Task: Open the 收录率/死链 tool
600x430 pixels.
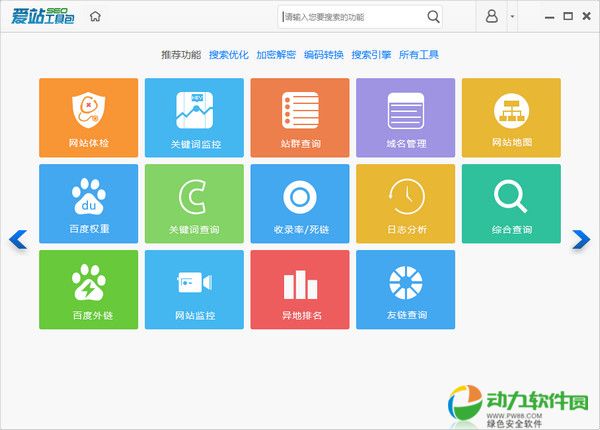Action: tap(300, 204)
